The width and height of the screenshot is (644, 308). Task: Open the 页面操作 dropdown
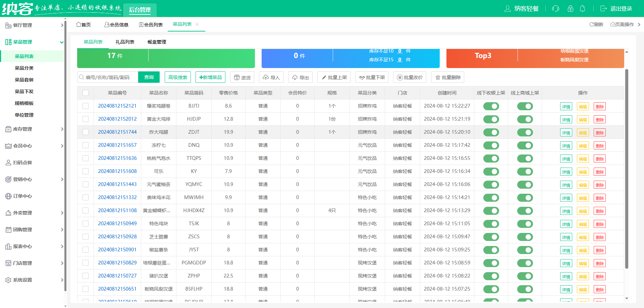(622, 24)
